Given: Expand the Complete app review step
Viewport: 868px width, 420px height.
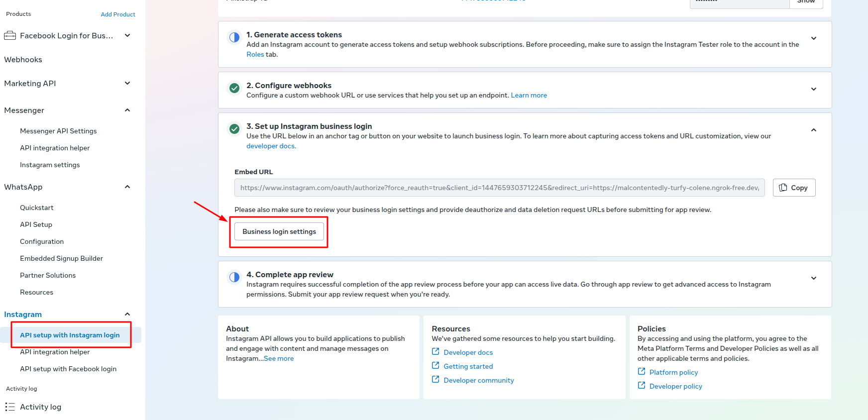Looking at the screenshot, I should point(814,278).
